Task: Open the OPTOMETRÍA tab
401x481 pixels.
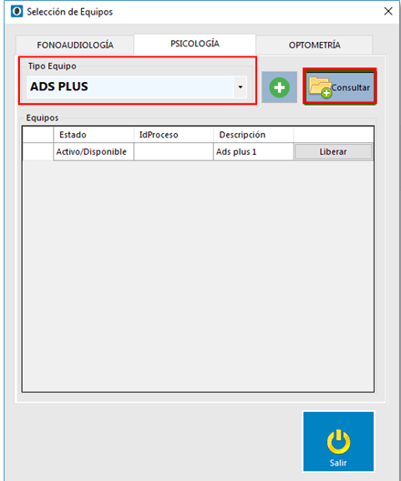Action: [314, 45]
